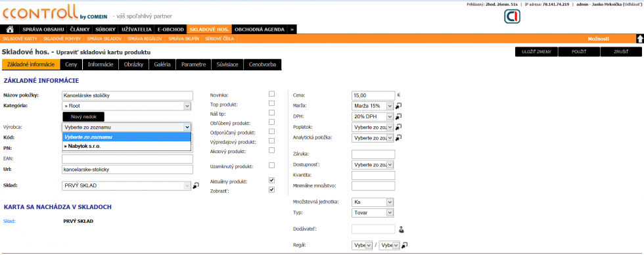Open the manage icon next to Sklad dropdown
This screenshot has height=255, width=644.
196,185
